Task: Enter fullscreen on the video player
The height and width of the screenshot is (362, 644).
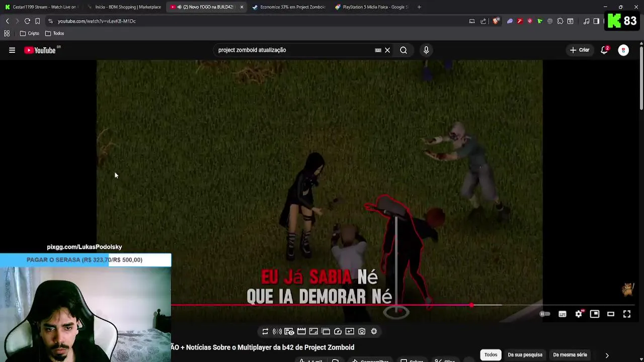Action: pos(627,314)
